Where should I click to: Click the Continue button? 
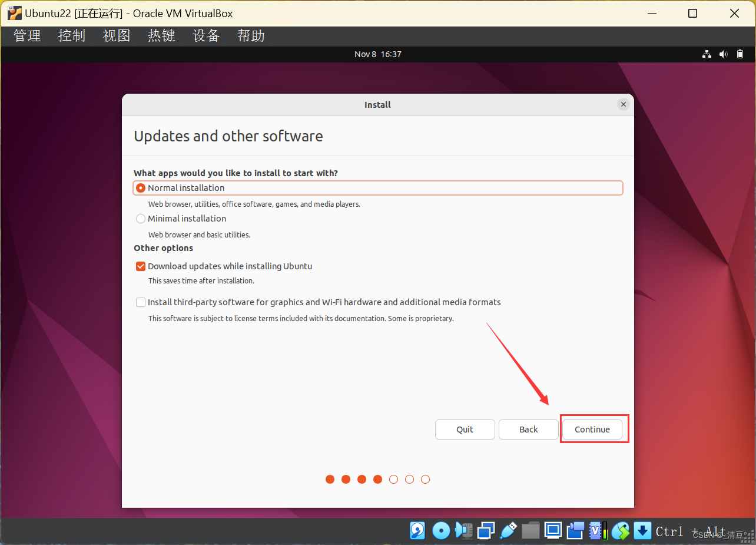[592, 430]
